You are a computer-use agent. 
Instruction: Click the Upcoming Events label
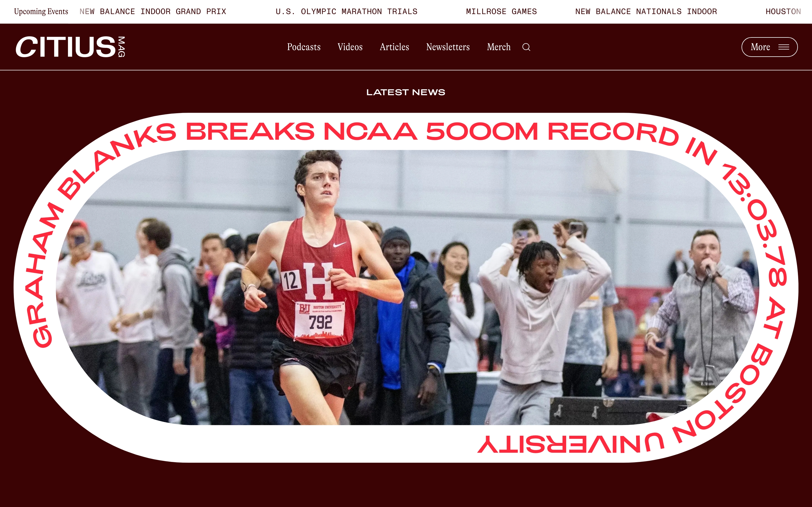tap(41, 11)
